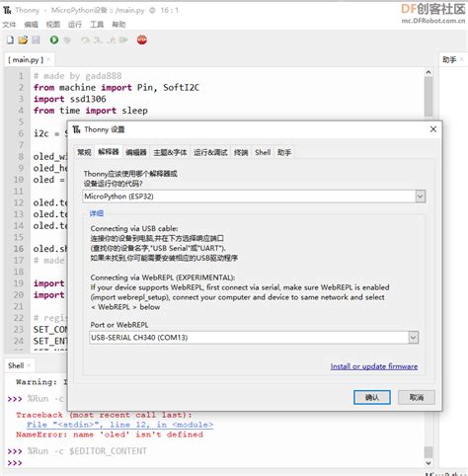Click the '# made by gada888' comment line
Screen dimensions: 468x476
point(78,76)
